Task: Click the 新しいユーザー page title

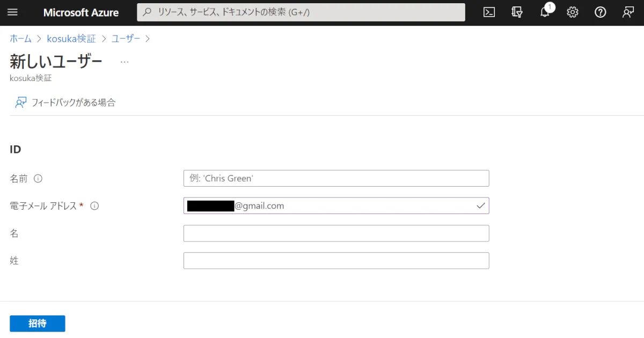Action: click(x=56, y=62)
